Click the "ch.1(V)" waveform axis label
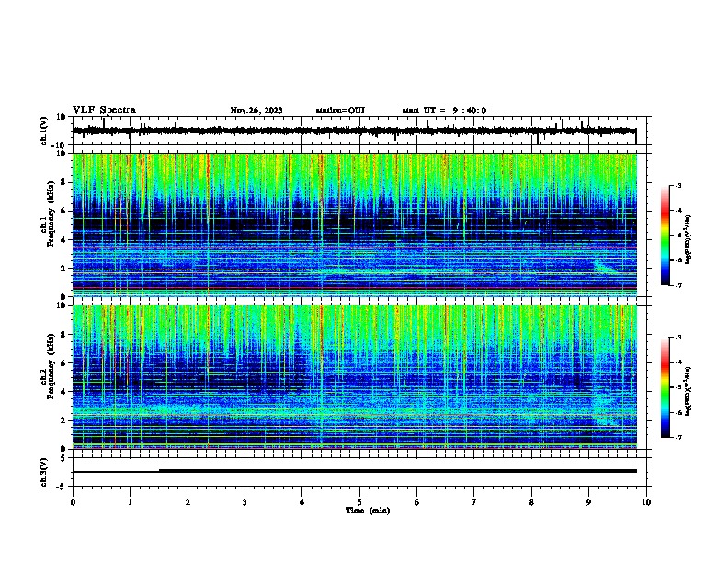The width and height of the screenshot is (728, 563). (x=44, y=131)
